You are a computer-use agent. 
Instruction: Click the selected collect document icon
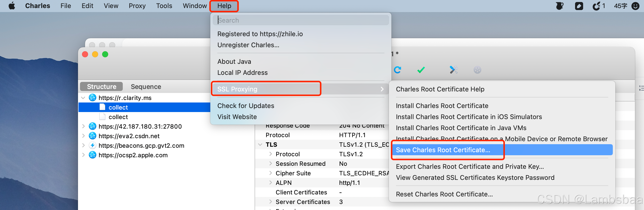tap(102, 107)
